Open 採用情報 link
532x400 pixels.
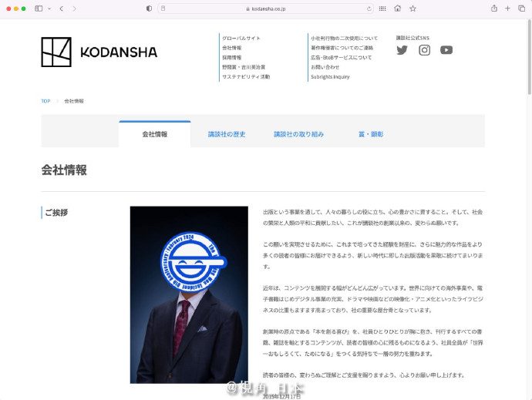(232, 58)
